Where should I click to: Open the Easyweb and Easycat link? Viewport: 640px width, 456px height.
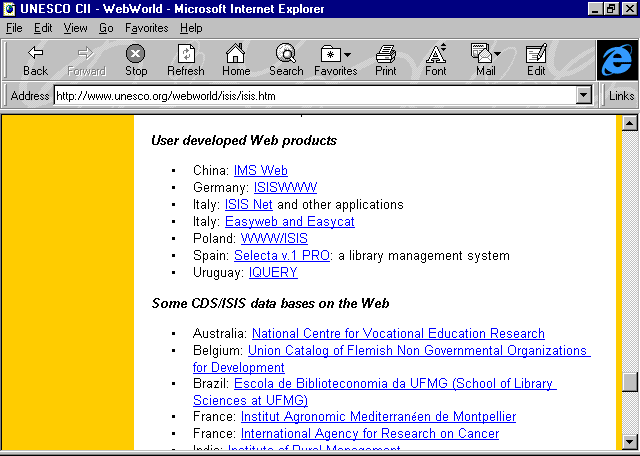[x=290, y=221]
